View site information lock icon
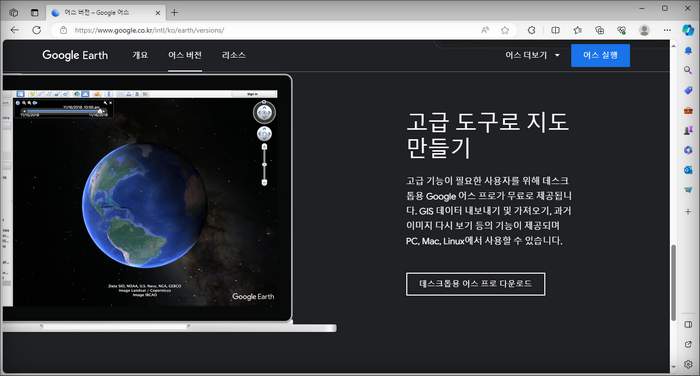Screen dimensions: 700x376 pos(64,30)
